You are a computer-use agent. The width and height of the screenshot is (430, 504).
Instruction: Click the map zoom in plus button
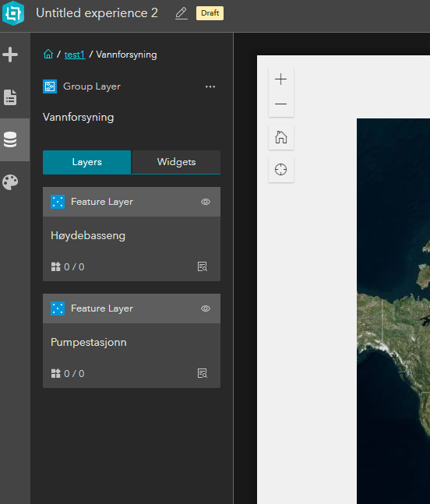[281, 79]
